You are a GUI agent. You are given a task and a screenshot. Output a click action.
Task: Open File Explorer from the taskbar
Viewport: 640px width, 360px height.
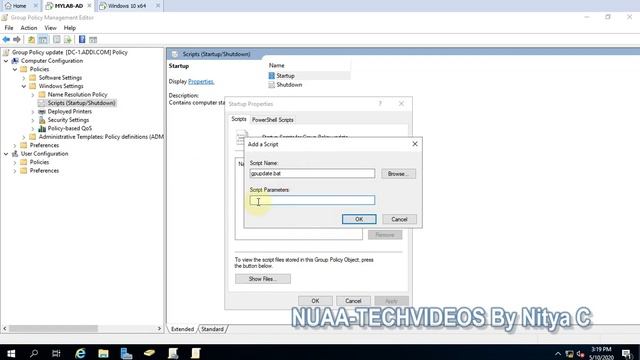coord(103,353)
